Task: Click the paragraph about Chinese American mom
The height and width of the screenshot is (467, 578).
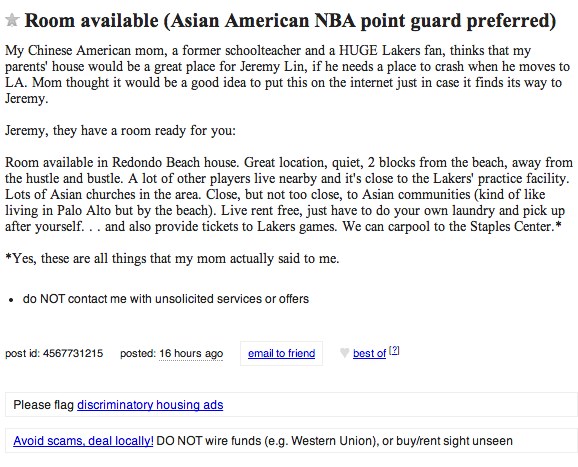Action: 288,74
